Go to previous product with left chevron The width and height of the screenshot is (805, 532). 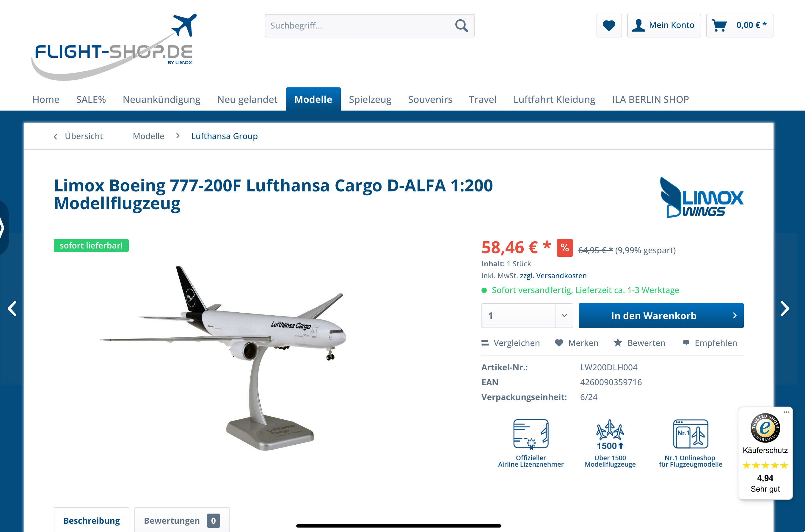(12, 309)
